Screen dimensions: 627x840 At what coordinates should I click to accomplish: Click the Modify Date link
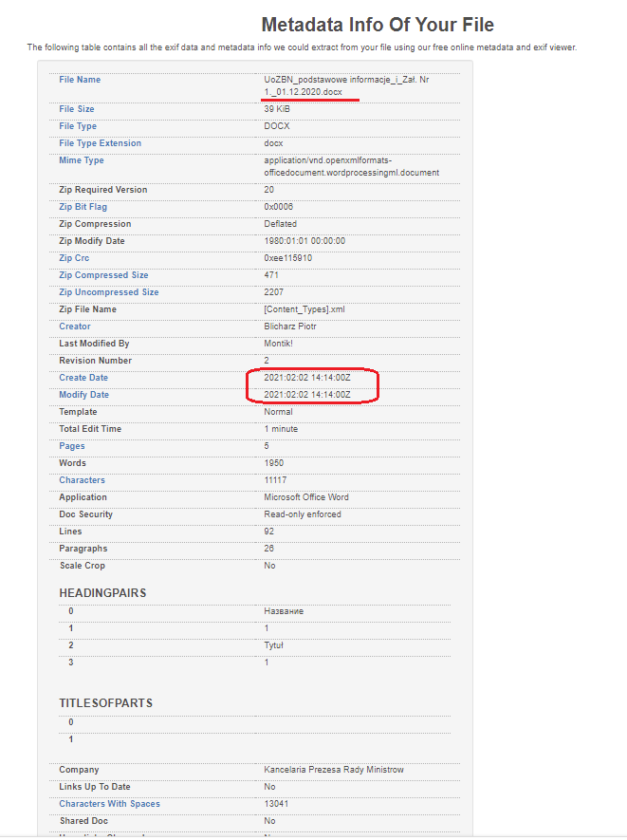click(83, 395)
